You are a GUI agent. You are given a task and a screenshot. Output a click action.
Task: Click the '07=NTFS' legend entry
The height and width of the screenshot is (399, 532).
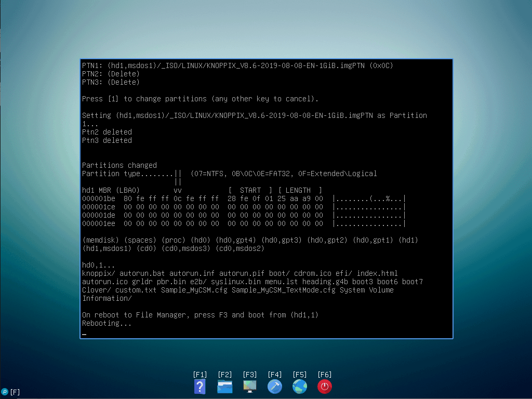[209, 174]
